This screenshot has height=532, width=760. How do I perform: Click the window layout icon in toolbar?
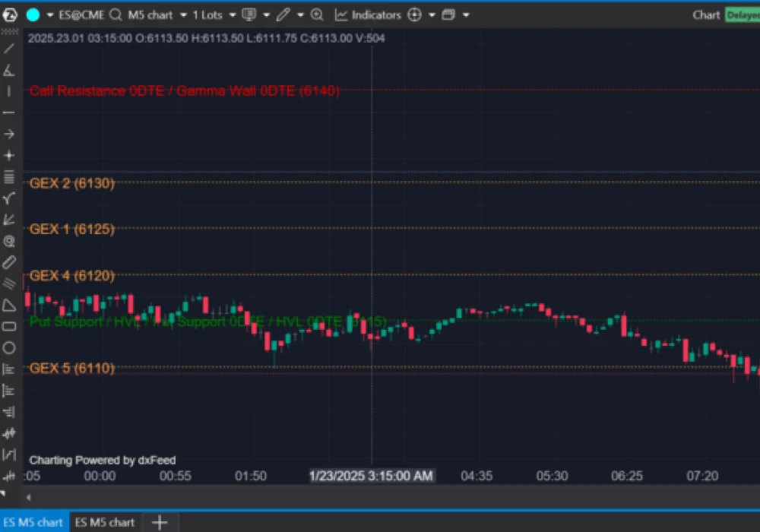coord(448,15)
